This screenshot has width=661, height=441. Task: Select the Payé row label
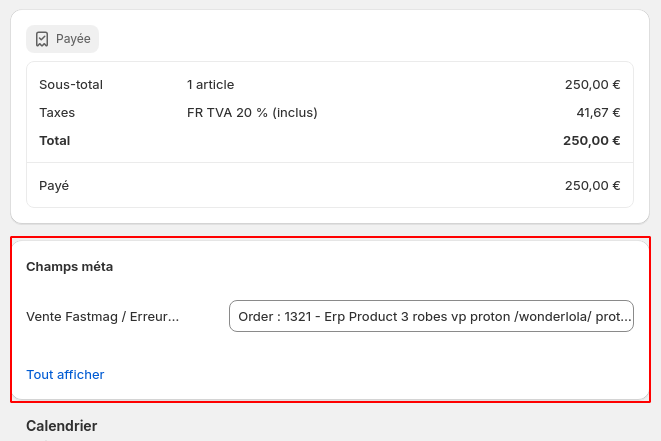coord(54,186)
